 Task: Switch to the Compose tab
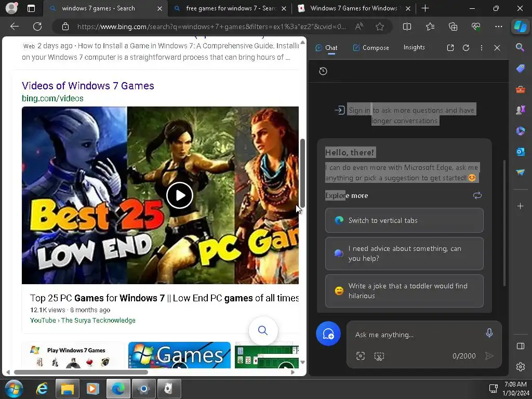click(x=371, y=48)
